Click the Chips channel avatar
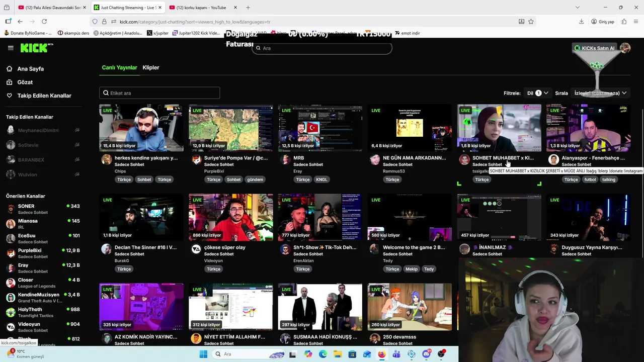644x362 pixels. pyautogui.click(x=106, y=160)
